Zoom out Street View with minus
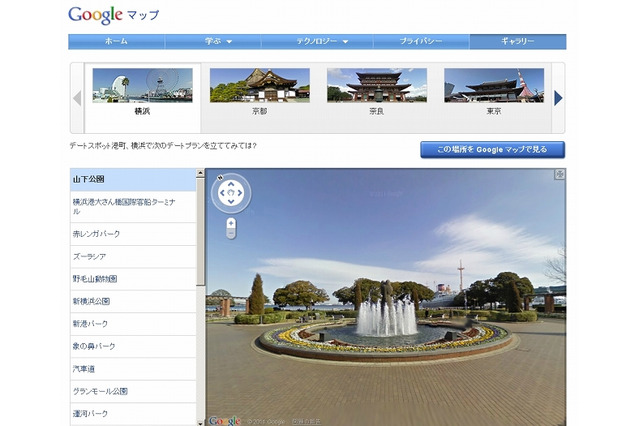The height and width of the screenshot is (426, 640). tap(231, 234)
